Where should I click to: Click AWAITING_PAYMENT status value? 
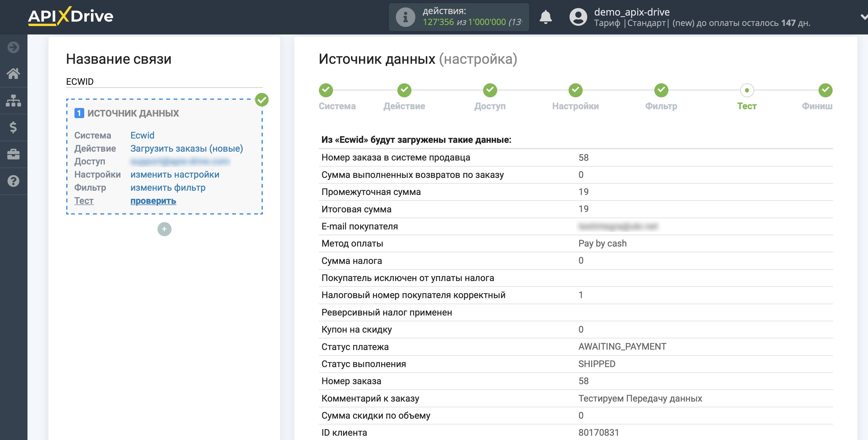(x=622, y=347)
